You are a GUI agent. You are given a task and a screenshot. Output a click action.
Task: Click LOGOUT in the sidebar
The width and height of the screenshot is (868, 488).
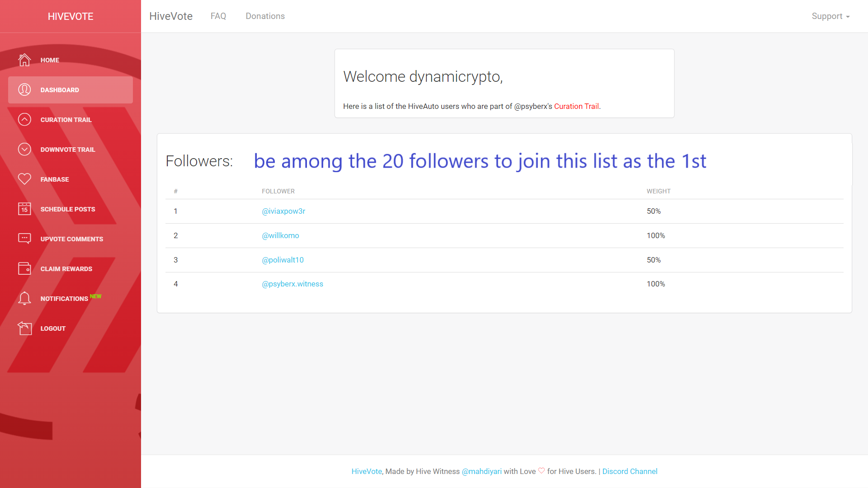[x=71, y=328]
